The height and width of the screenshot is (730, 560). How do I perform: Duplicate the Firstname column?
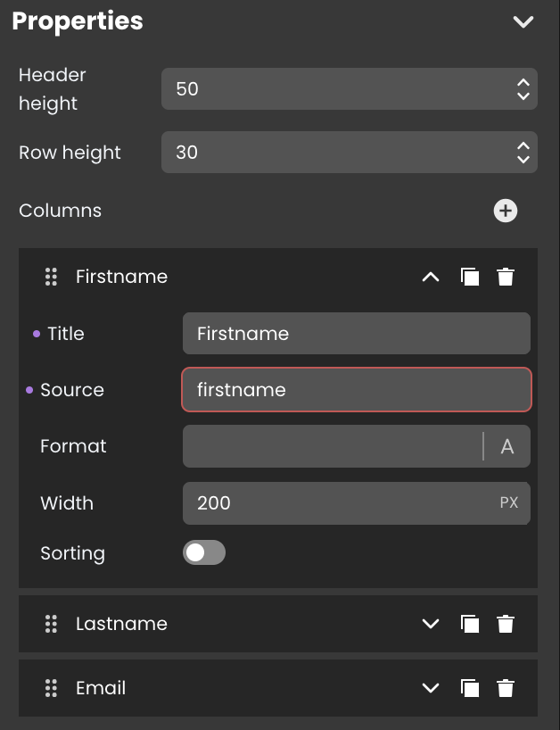(470, 277)
